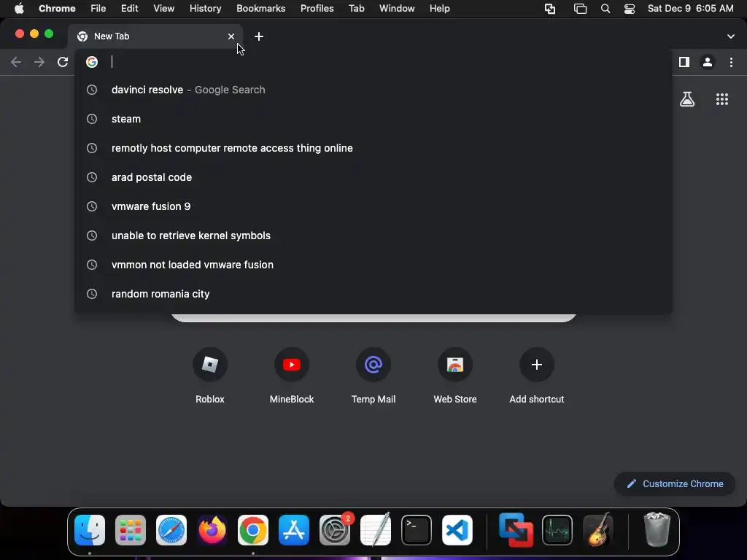Click the Spotlight search icon
The width and height of the screenshot is (747, 560).
coord(605,9)
